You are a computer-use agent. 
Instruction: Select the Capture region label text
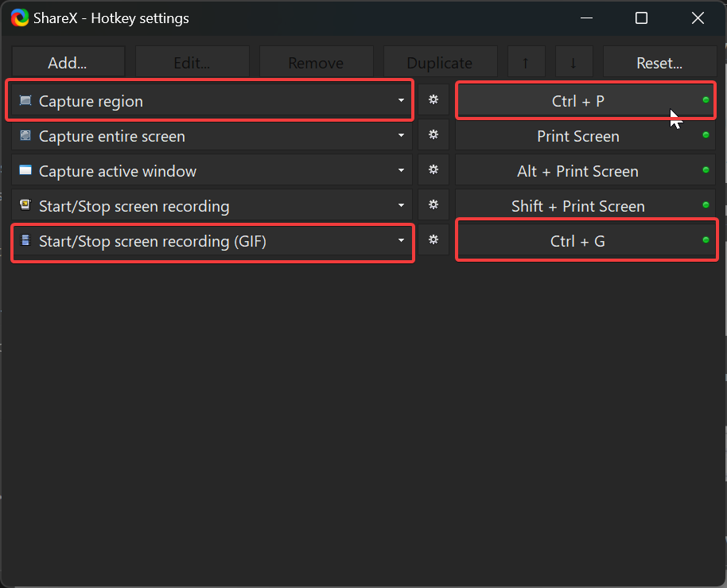[x=91, y=102]
